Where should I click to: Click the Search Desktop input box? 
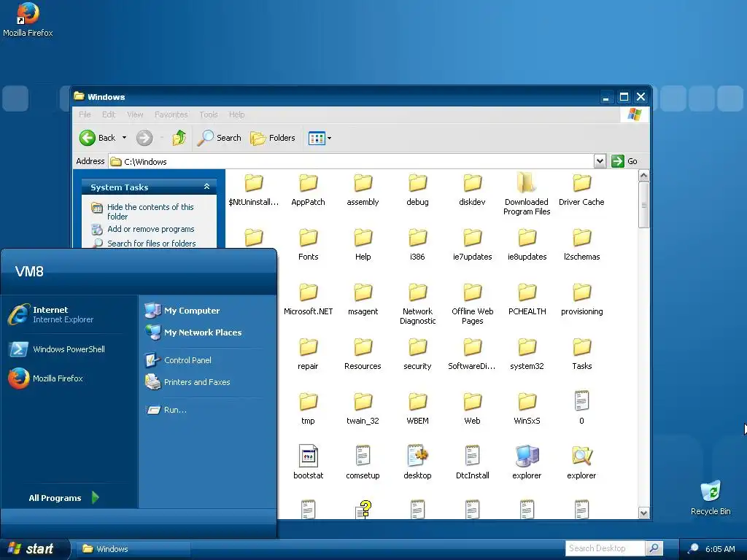[x=605, y=548]
